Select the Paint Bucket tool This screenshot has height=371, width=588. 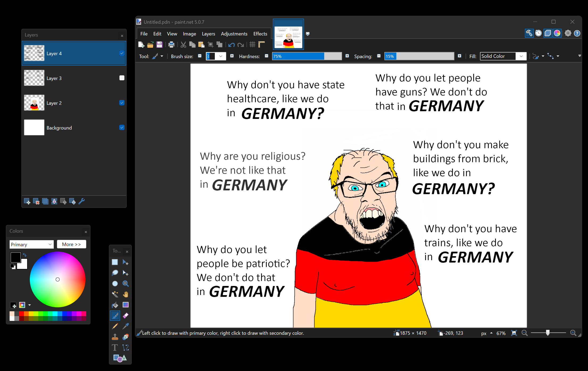[115, 305]
